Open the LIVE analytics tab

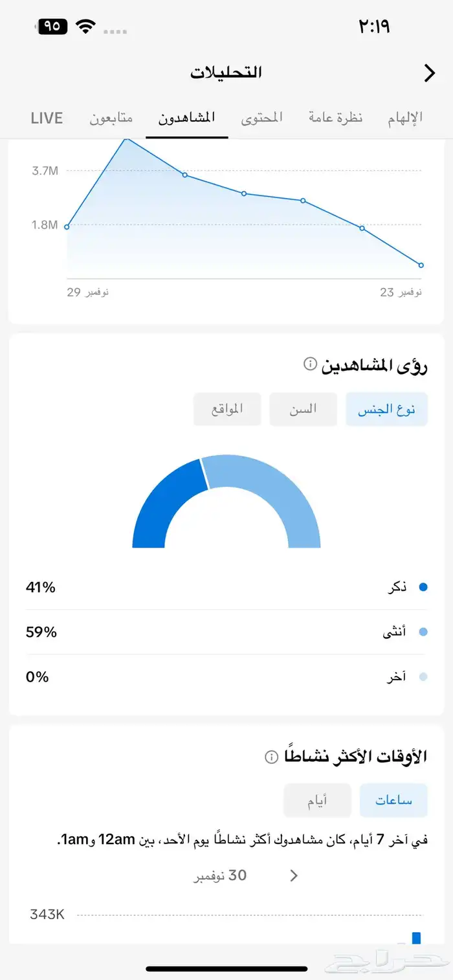point(46,118)
